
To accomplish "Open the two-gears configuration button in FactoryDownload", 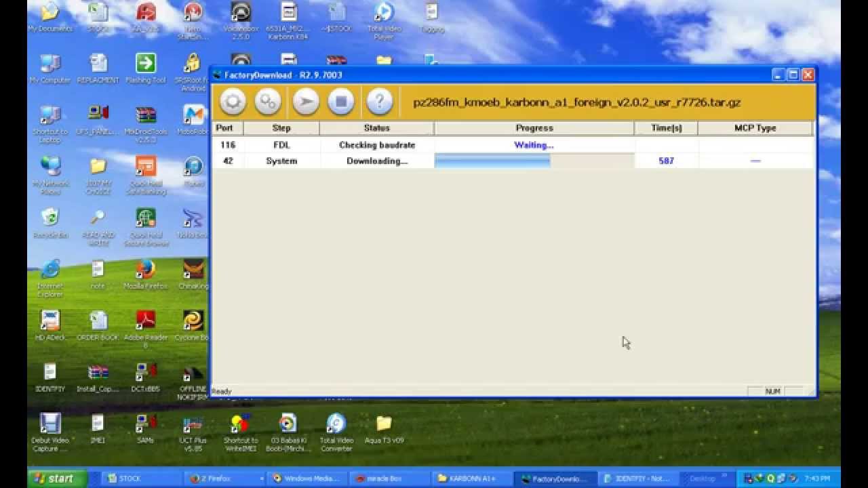I will (268, 102).
